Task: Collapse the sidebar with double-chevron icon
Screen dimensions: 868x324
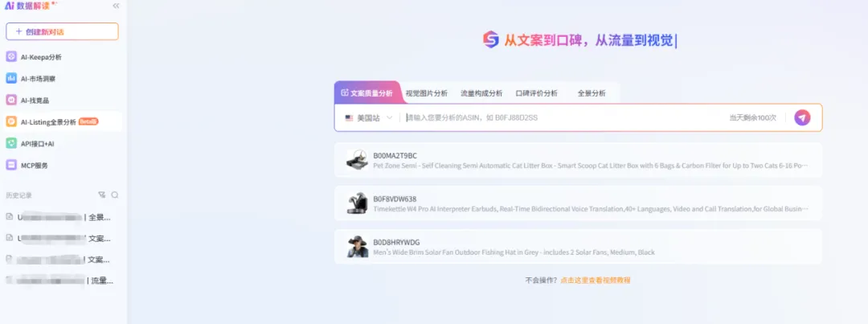Action: click(116, 6)
